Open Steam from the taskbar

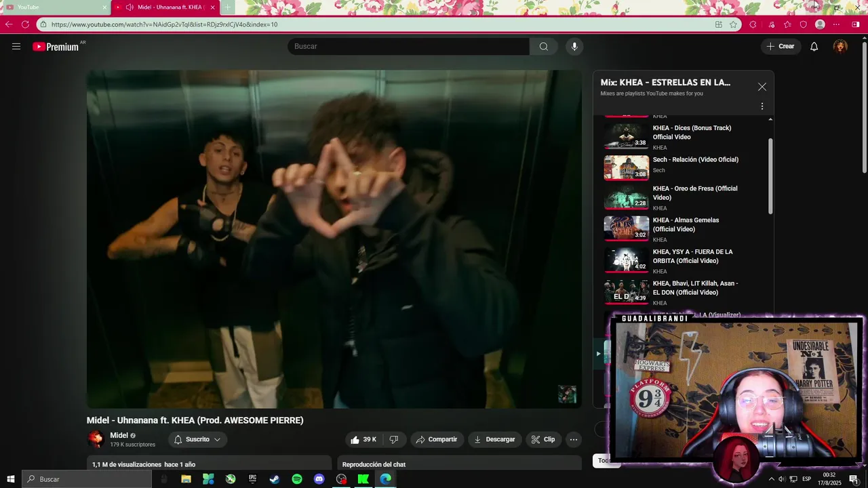tap(275, 479)
